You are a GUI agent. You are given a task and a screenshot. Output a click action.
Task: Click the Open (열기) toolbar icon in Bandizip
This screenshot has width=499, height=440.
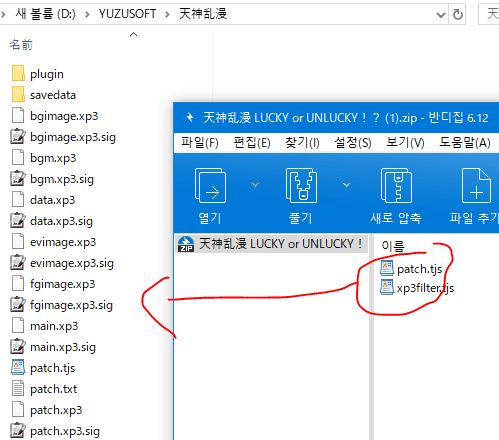pyautogui.click(x=210, y=186)
